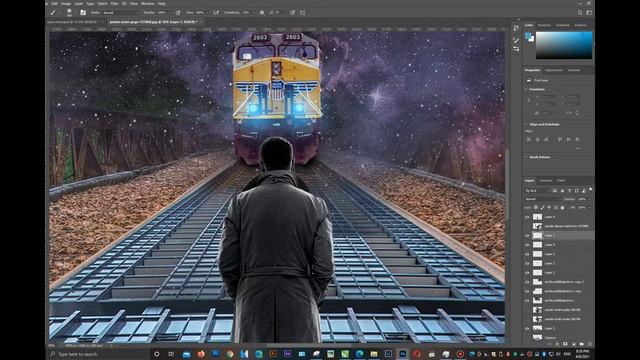This screenshot has height=360, width=640.
Task: Switch to the Paths tab
Action: point(561,180)
